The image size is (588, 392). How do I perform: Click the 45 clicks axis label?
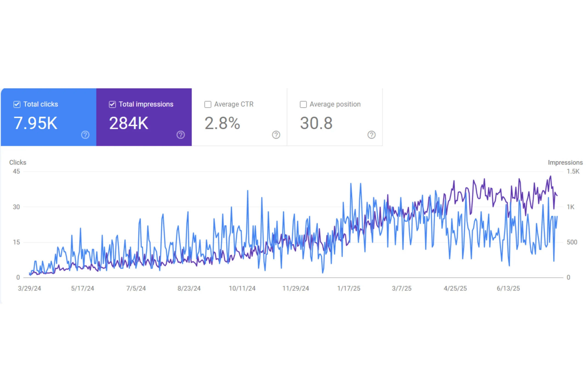(x=17, y=172)
